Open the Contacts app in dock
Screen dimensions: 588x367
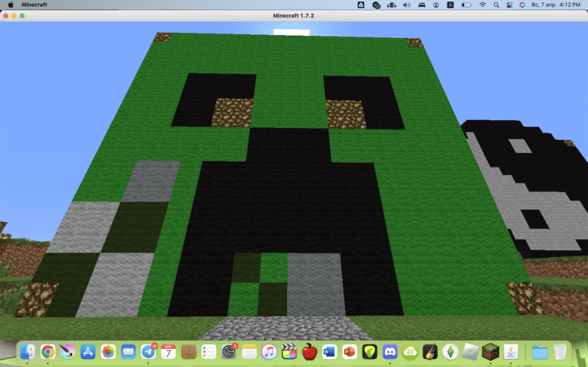(189, 352)
